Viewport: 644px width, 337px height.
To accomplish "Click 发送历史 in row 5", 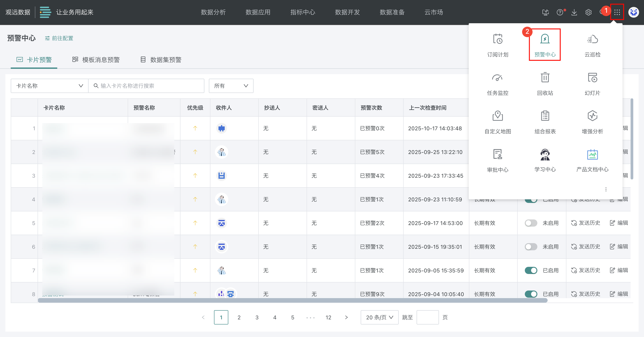I will pyautogui.click(x=586, y=223).
